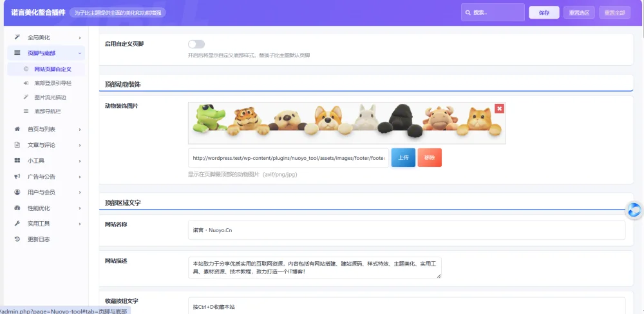Click the gauge icon beside 性能优化
Viewport: 644px width, 314px height.
coord(17,208)
